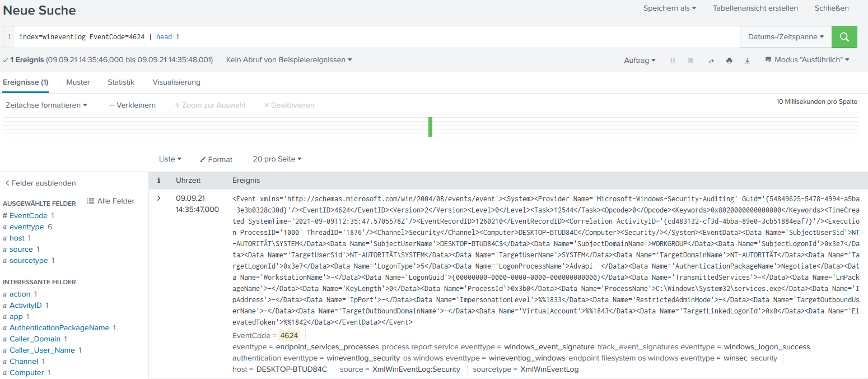
Task: Click the info column header icon
Action: coord(159,181)
